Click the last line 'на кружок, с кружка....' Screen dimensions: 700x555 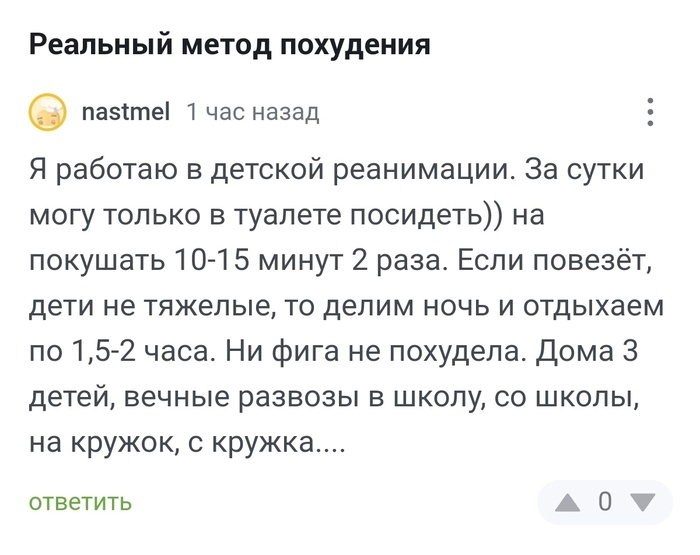tap(188, 442)
